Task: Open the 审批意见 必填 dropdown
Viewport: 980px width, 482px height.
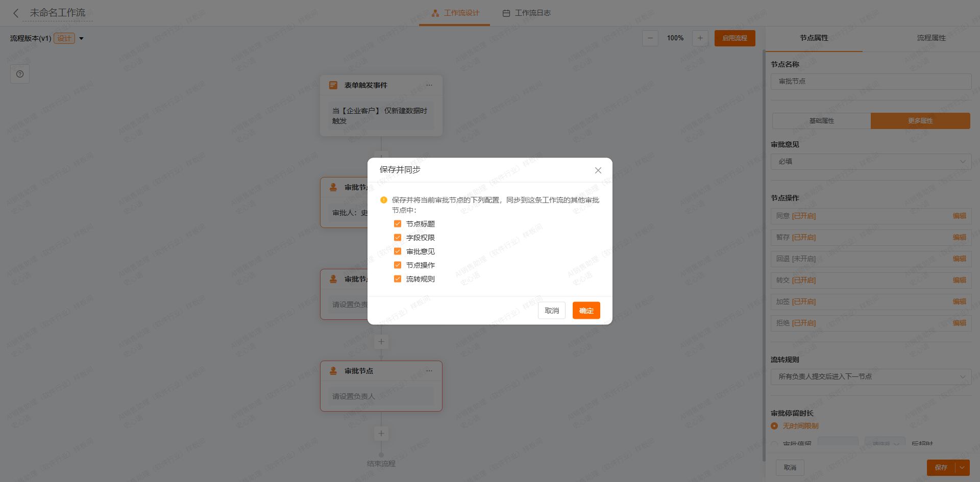Action: click(870, 162)
